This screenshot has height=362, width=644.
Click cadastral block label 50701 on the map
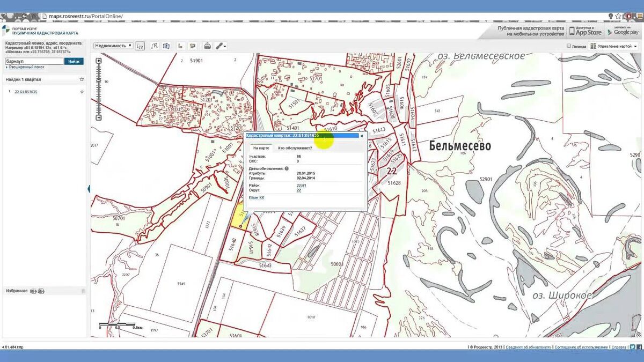(x=119, y=218)
